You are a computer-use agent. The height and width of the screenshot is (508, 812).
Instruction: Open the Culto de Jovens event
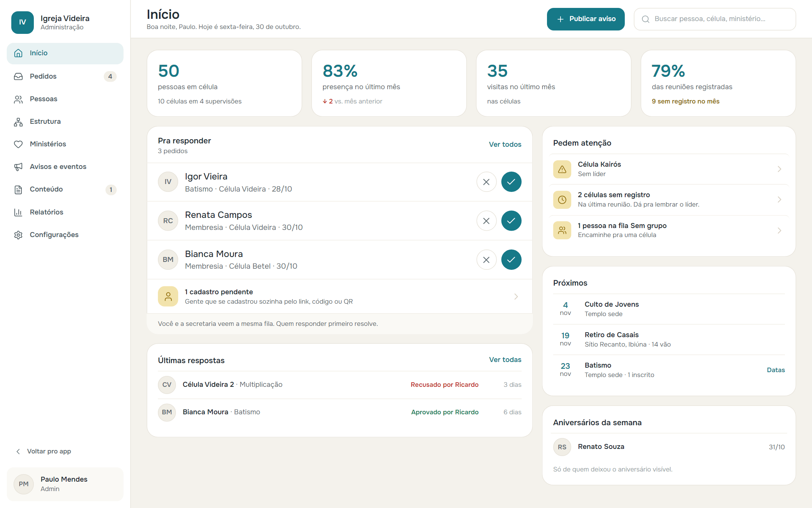tap(669, 309)
